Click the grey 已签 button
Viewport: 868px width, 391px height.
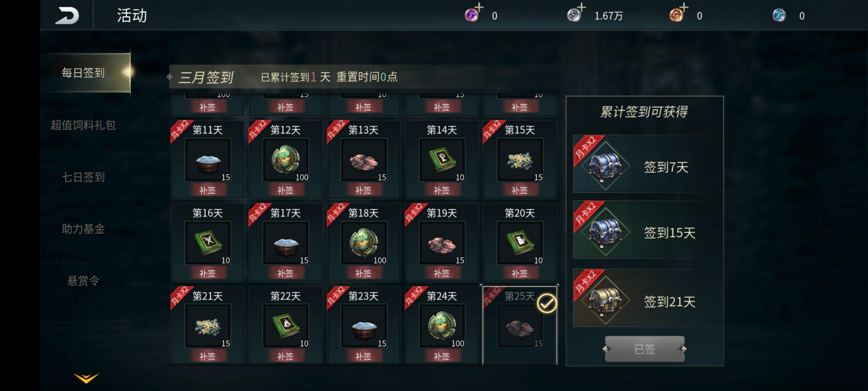click(x=644, y=349)
